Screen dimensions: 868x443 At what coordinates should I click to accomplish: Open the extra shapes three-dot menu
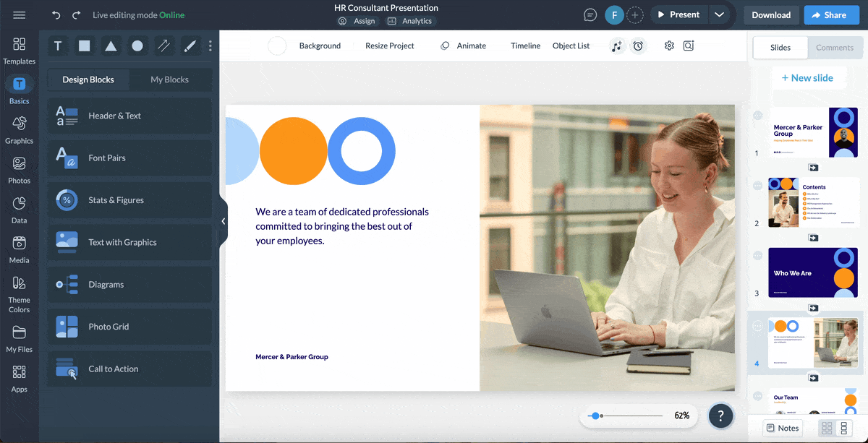[x=210, y=46]
